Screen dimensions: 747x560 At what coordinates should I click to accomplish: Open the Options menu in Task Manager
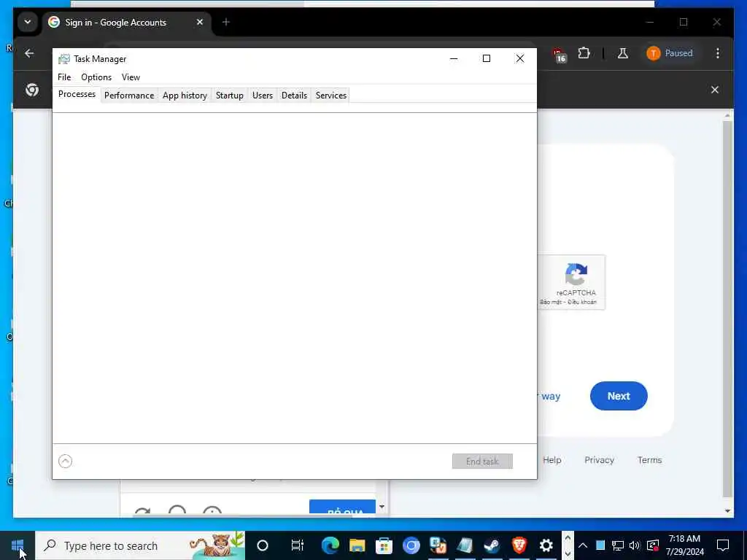(96, 77)
